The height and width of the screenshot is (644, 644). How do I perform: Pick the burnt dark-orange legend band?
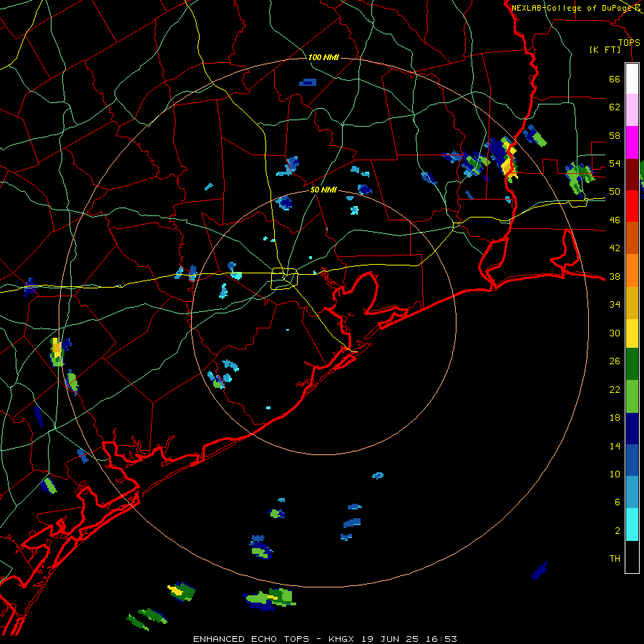click(x=632, y=238)
